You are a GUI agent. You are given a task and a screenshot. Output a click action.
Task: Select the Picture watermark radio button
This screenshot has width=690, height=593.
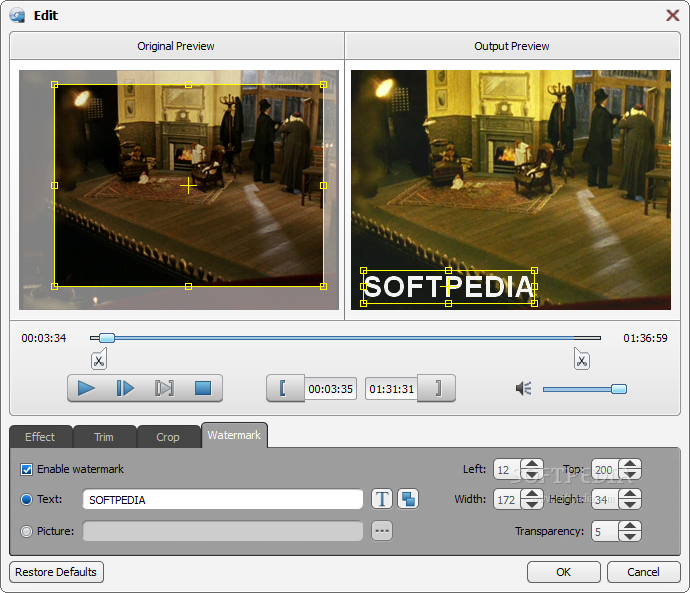[x=26, y=531]
